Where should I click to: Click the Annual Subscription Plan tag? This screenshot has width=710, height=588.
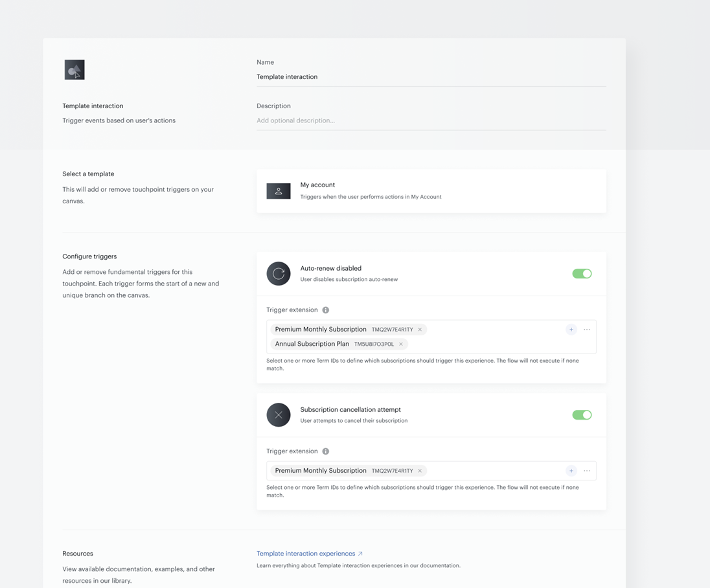click(339, 344)
